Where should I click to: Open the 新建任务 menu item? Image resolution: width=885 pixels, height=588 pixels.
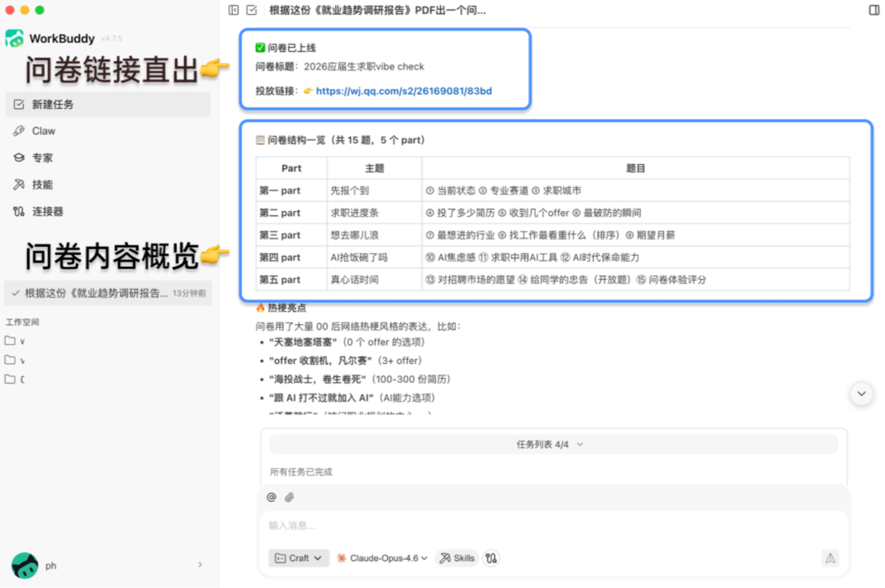pyautogui.click(x=108, y=104)
